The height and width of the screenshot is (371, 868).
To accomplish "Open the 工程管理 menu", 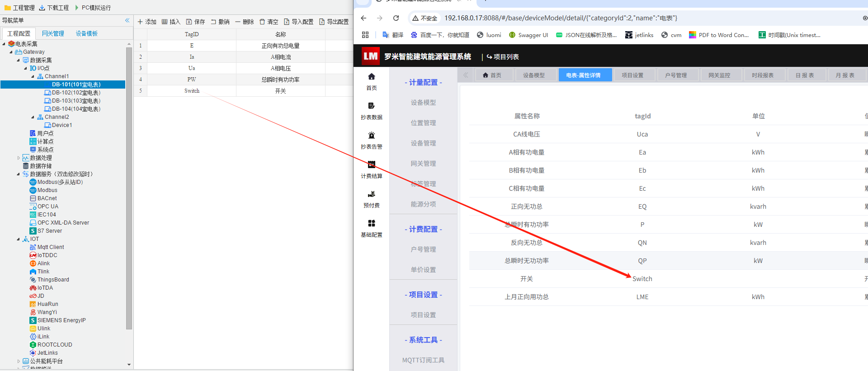I will pyautogui.click(x=19, y=8).
